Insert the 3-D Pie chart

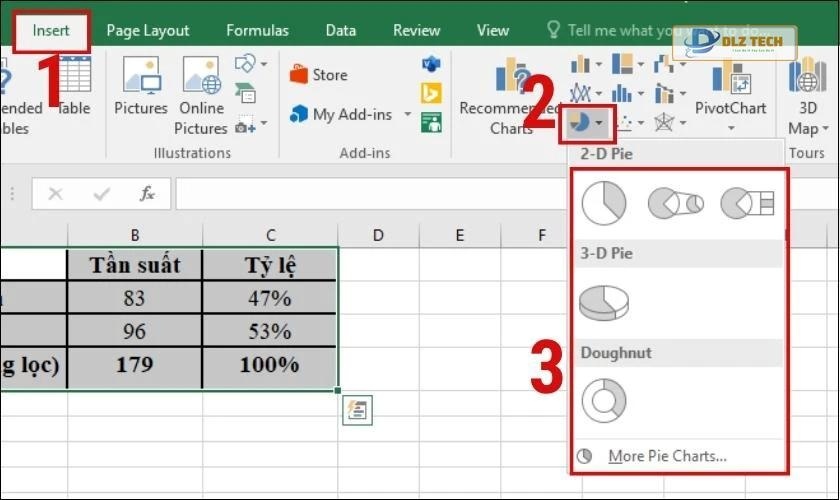603,301
